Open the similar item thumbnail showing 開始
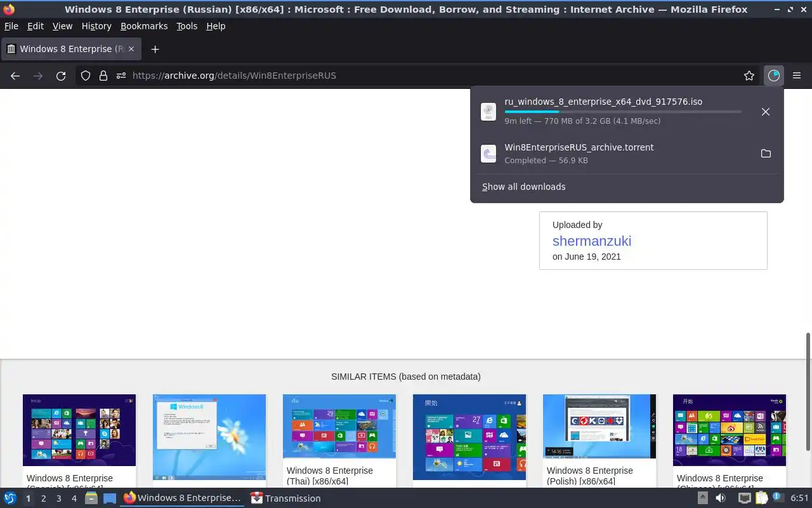Viewport: 812px width, 508px height. pos(469,437)
